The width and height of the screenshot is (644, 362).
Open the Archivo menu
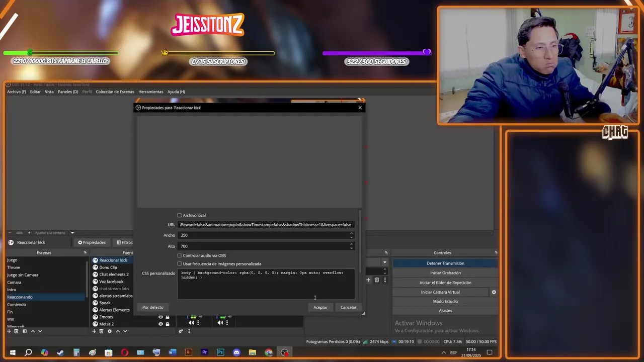pyautogui.click(x=17, y=92)
